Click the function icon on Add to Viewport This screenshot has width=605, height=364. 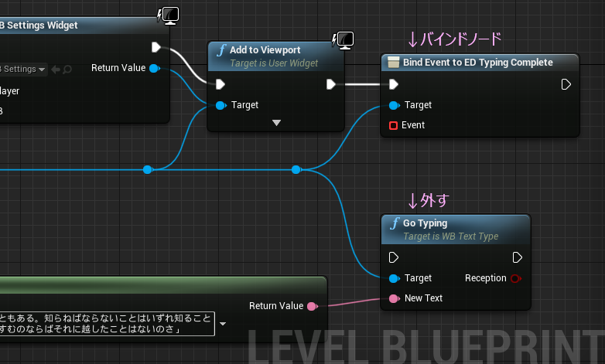pos(221,50)
